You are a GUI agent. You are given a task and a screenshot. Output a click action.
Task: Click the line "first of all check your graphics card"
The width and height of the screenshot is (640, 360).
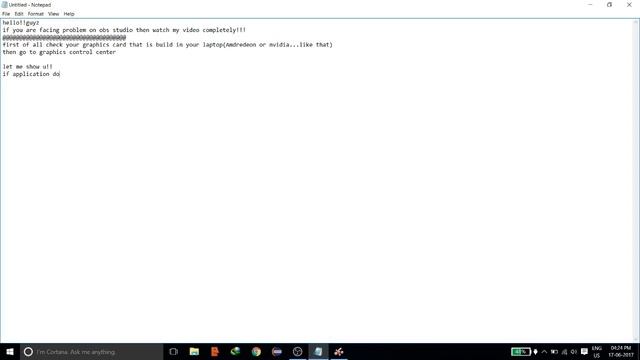(x=167, y=45)
